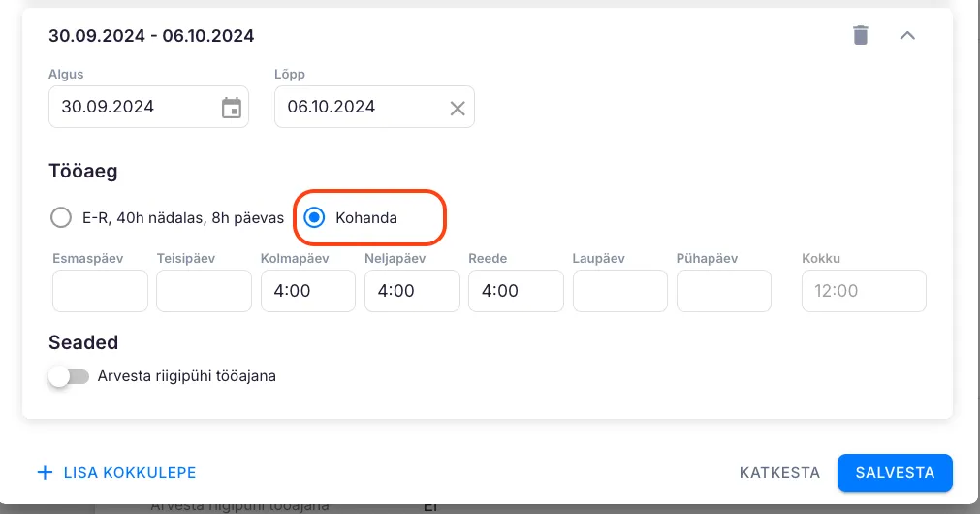Save changes with the Salvesta button
This screenshot has height=514, width=980.
pos(895,473)
